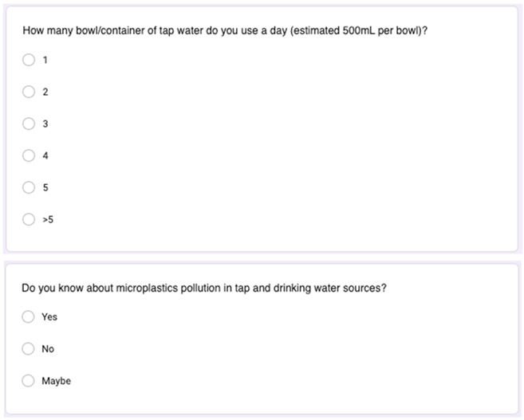Click the "1" option label text
This screenshot has width=524, height=420.
click(45, 60)
